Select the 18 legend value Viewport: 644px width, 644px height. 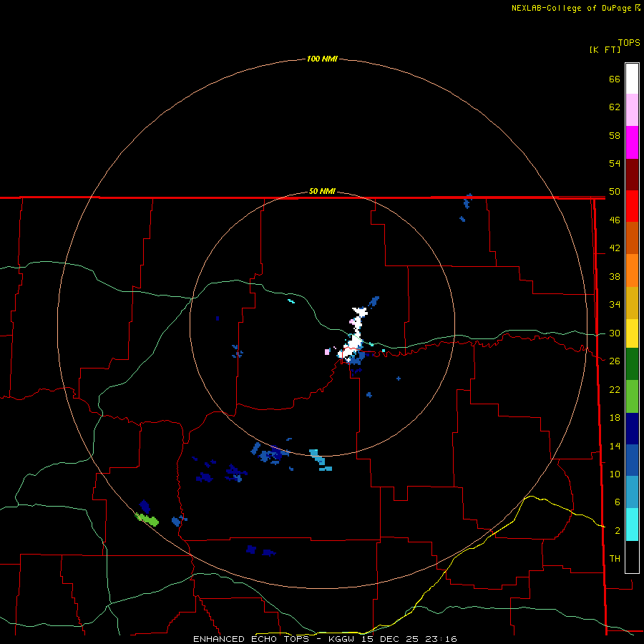(615, 418)
